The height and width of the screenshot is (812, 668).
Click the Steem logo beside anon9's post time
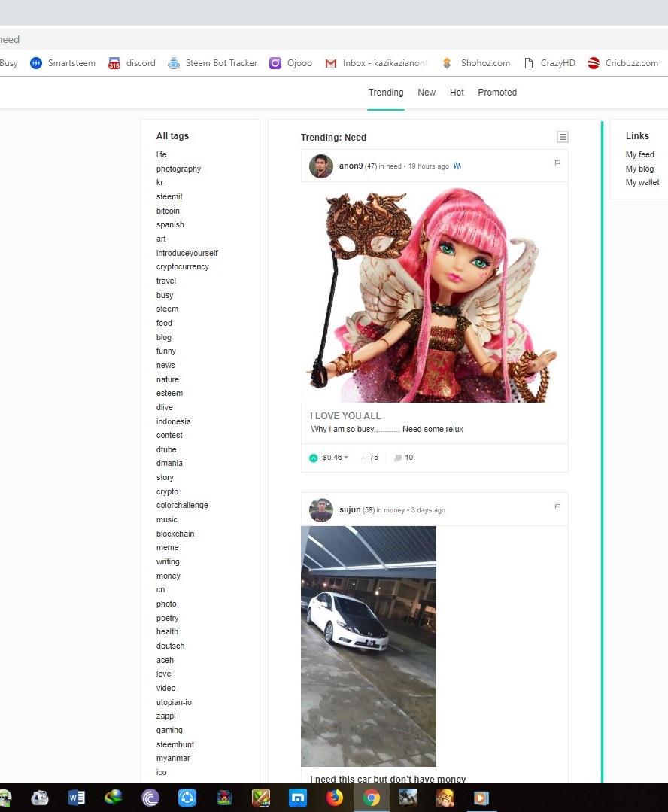(457, 166)
